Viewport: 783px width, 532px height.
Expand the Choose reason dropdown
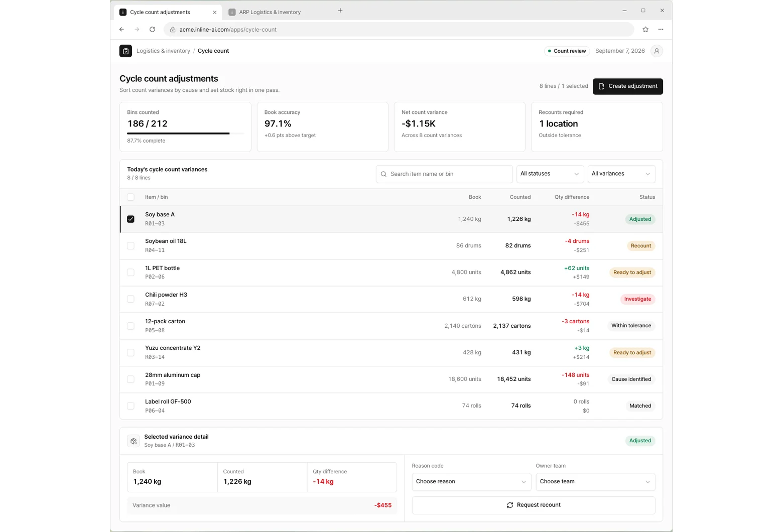471,482
